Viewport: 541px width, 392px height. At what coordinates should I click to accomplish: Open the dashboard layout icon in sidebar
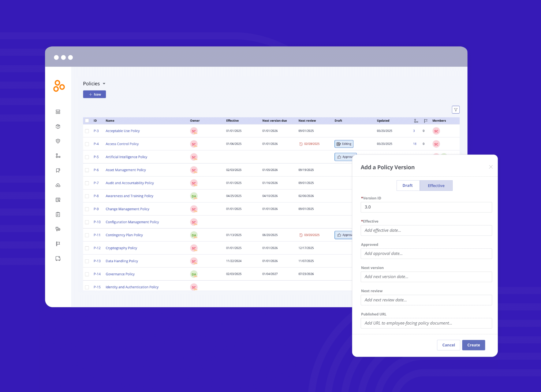[58, 112]
